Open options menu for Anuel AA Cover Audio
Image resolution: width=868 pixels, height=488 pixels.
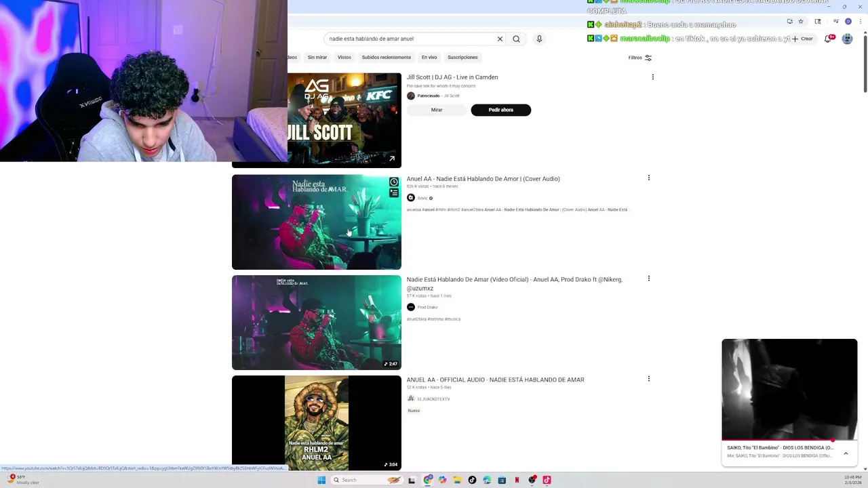[x=648, y=178]
